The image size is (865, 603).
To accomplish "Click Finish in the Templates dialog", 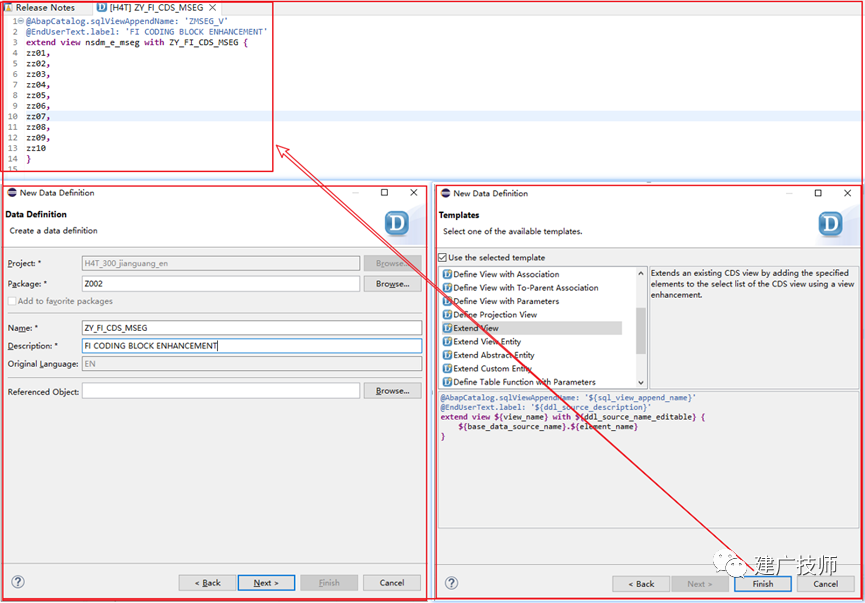I will [763, 584].
